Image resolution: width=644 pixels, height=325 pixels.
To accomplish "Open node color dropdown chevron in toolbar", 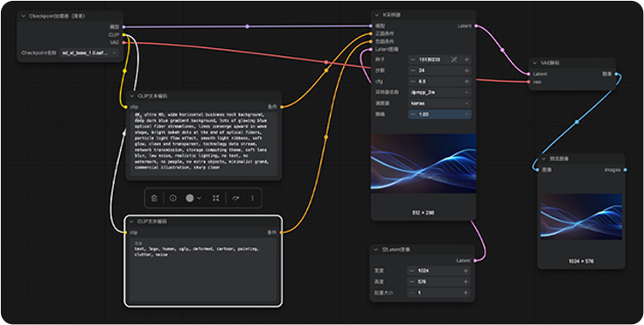I will point(199,198).
